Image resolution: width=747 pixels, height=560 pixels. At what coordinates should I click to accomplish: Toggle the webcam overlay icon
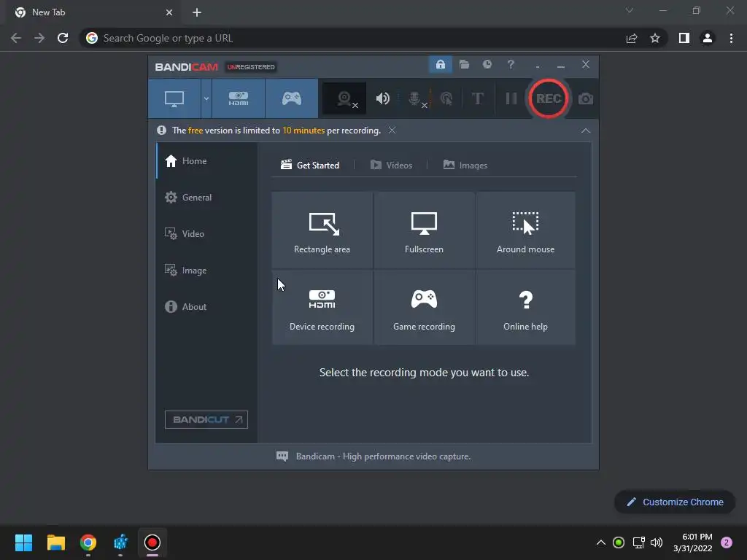point(344,98)
